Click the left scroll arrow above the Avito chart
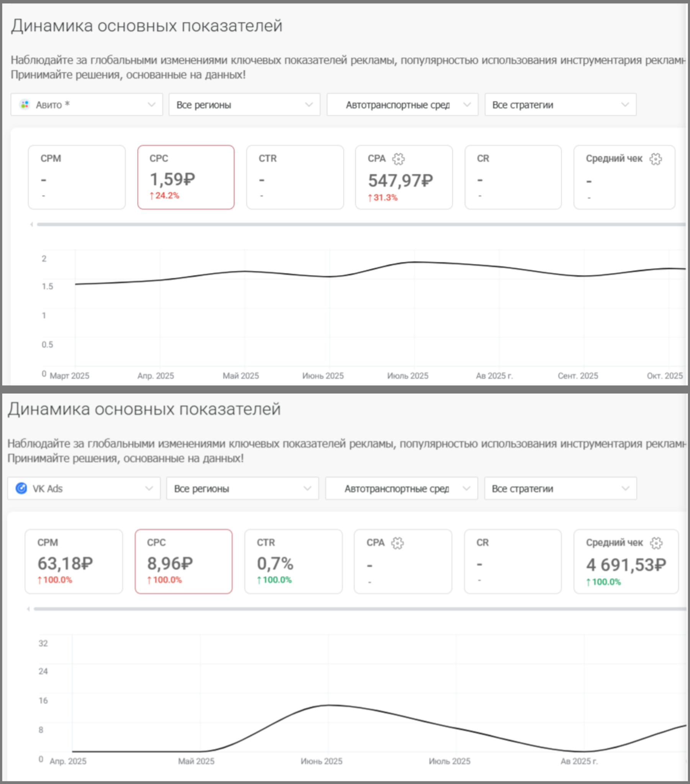Viewport: 690px width, 784px height. (31, 224)
